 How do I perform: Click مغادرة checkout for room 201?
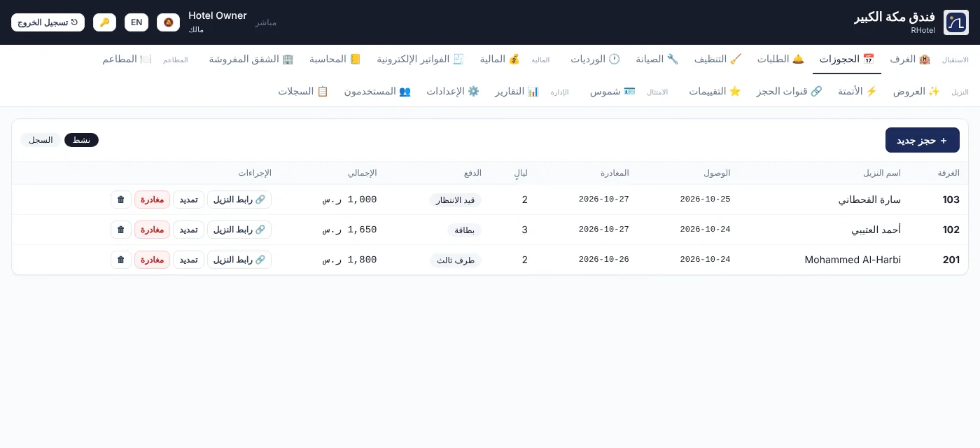(x=152, y=260)
